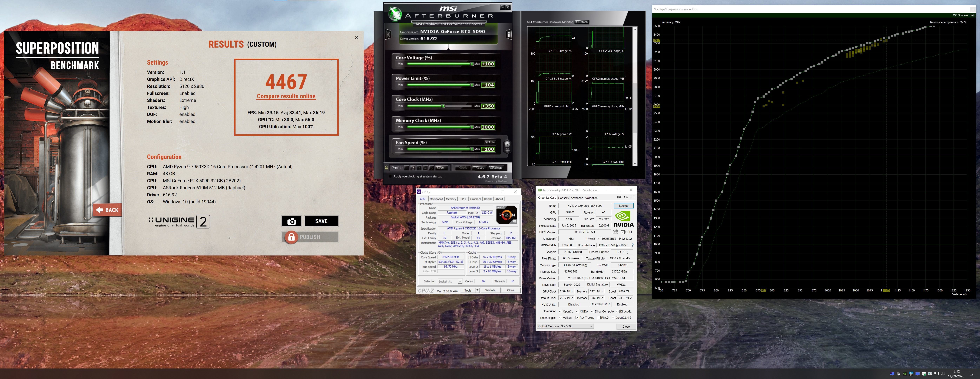This screenshot has height=379, width=980.
Task: Click the Afterburner Reset button
Action: (x=479, y=168)
